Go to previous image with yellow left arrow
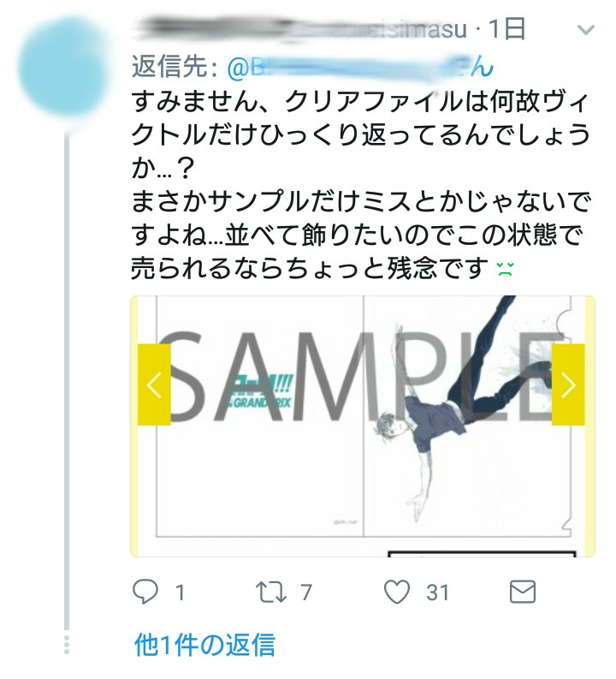 click(155, 384)
